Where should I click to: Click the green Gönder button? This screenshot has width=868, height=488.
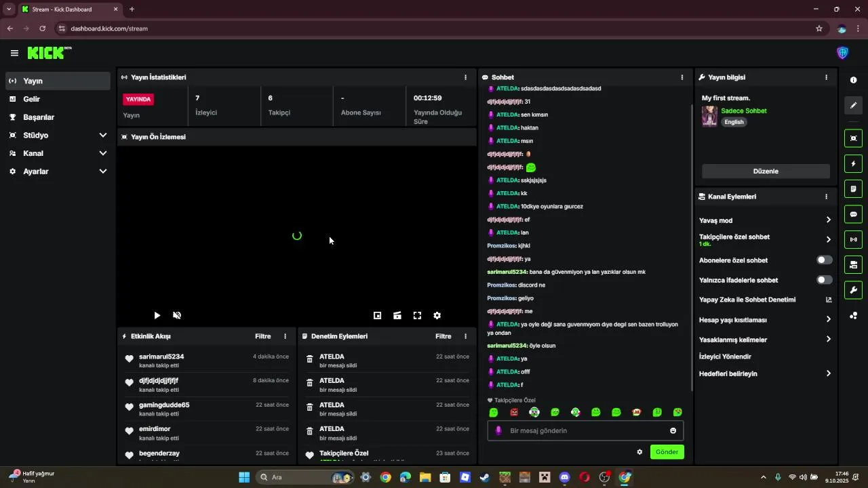(667, 452)
